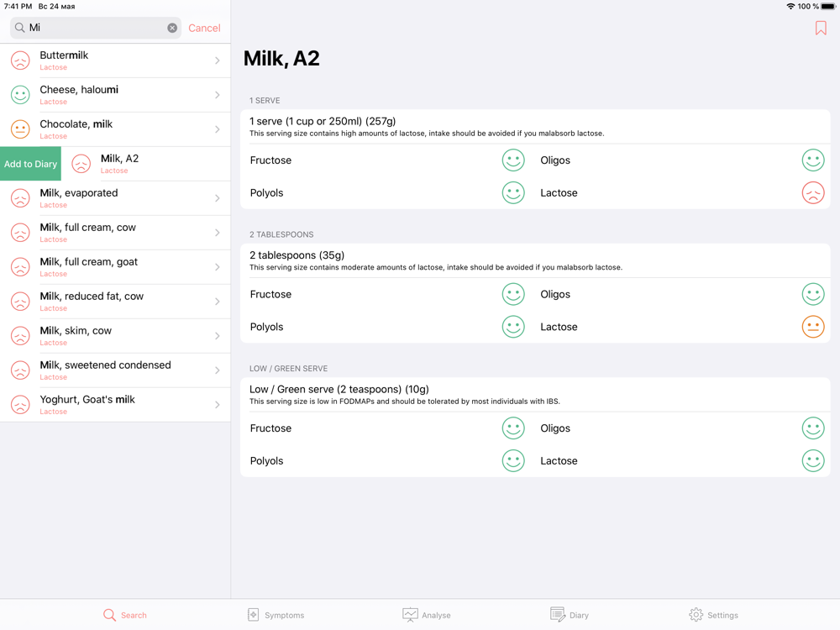
Task: Switch to the Search tab
Action: pyautogui.click(x=125, y=615)
